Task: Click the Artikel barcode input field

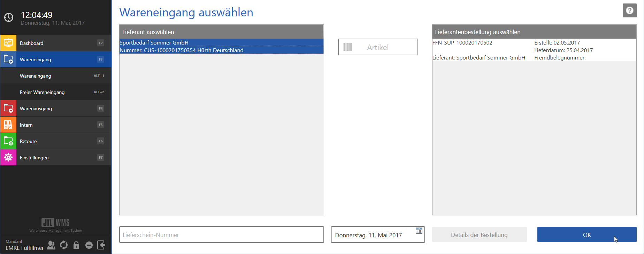Action: [x=378, y=47]
